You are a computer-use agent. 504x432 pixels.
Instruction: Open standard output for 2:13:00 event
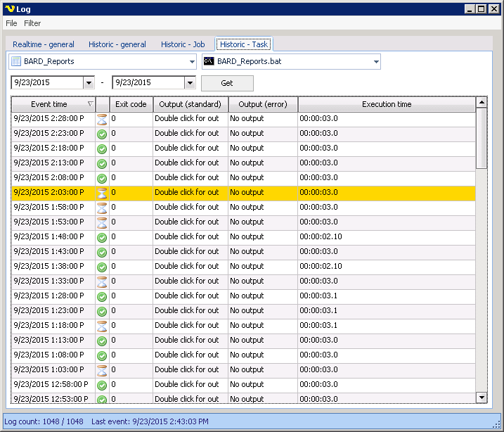pos(187,163)
